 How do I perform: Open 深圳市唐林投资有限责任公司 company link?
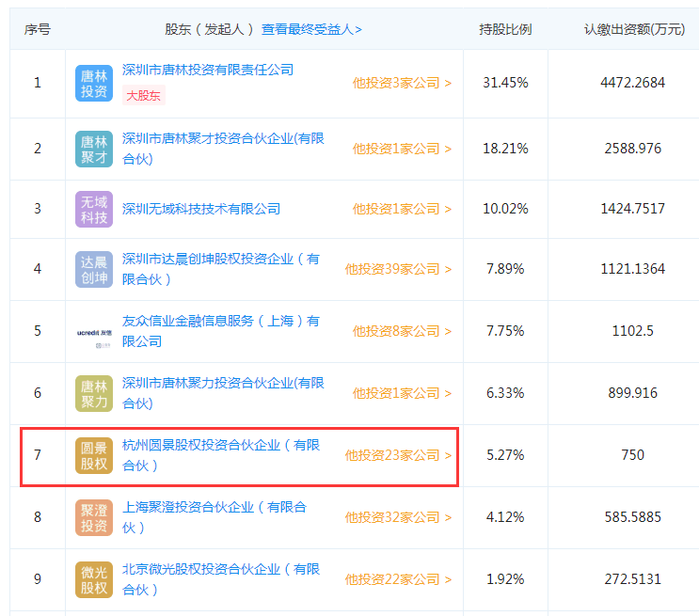208,70
